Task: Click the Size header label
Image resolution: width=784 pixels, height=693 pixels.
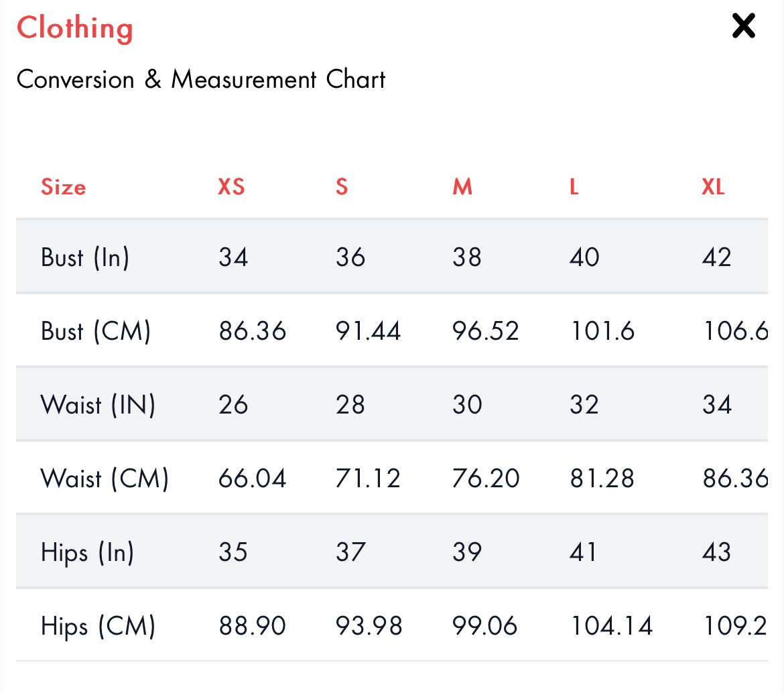Action: [64, 187]
